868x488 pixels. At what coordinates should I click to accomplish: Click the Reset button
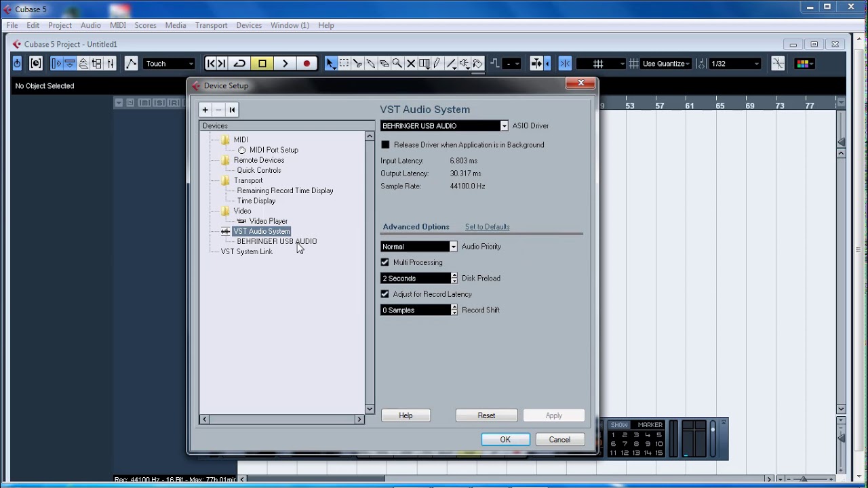point(486,415)
